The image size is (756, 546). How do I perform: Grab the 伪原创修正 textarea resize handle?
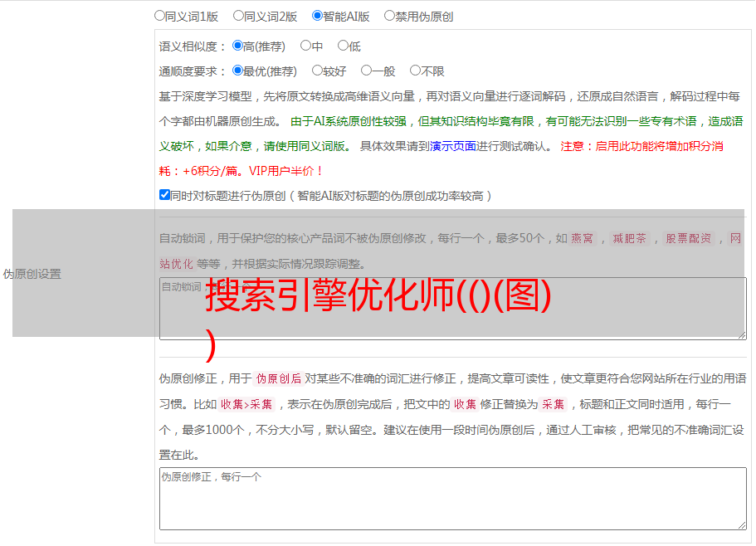742,526
